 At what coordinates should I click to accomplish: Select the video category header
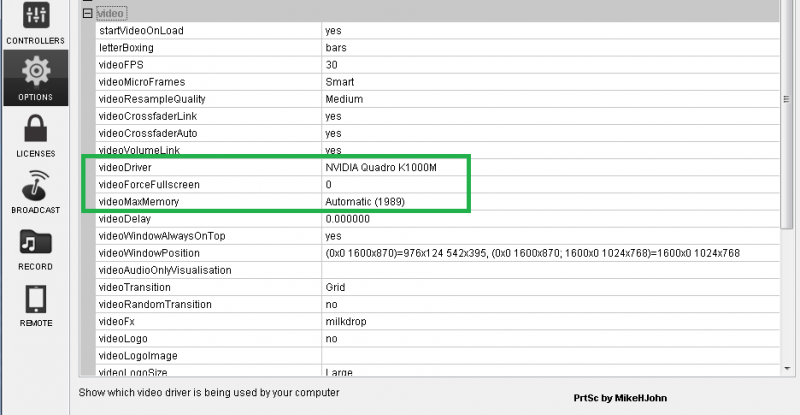(111, 13)
